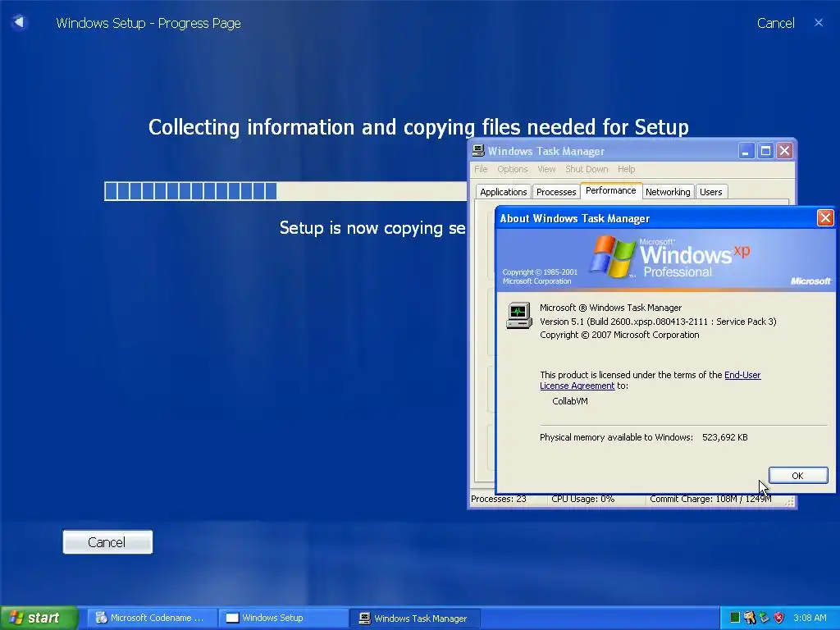Click the 523,692 KB memory value
This screenshot has height=630, width=840.
point(725,437)
